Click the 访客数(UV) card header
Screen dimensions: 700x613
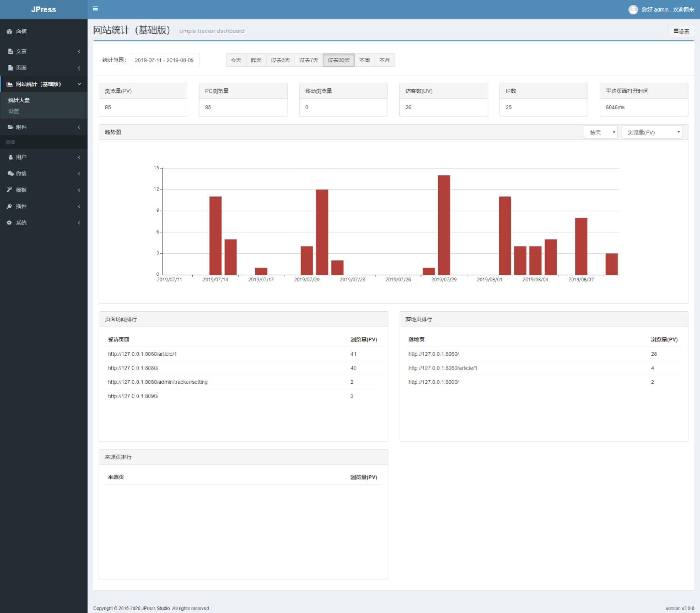point(443,91)
